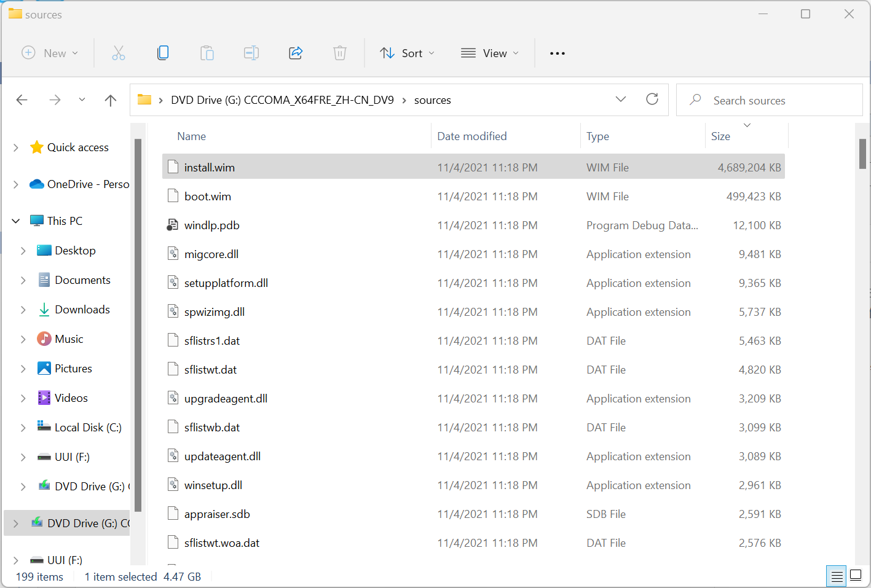Go forward with the right arrow
The image size is (871, 588).
click(x=55, y=100)
